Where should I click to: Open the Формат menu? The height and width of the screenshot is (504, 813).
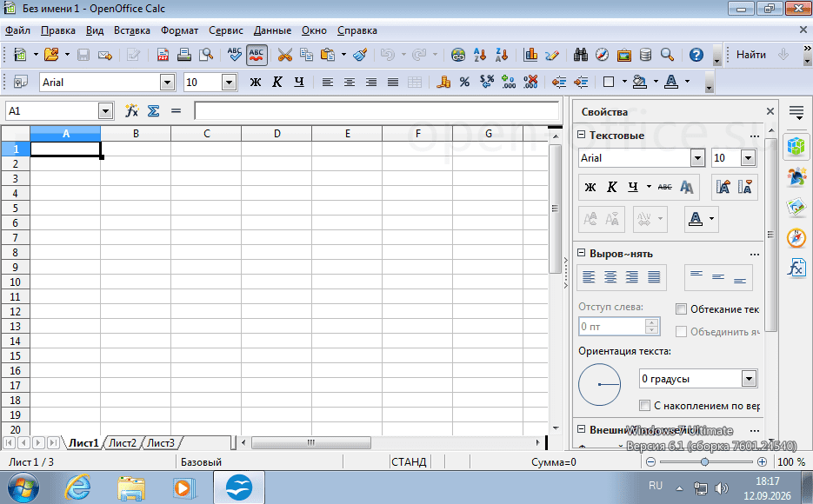[x=179, y=30]
